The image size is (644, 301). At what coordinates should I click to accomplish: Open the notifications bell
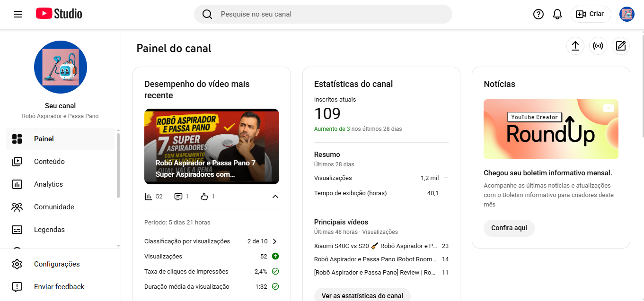[557, 14]
